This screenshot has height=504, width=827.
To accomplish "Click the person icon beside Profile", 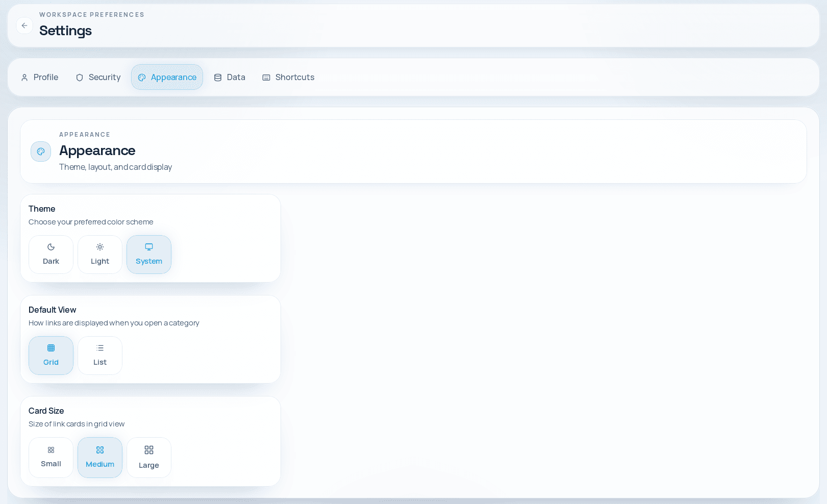I will point(24,77).
